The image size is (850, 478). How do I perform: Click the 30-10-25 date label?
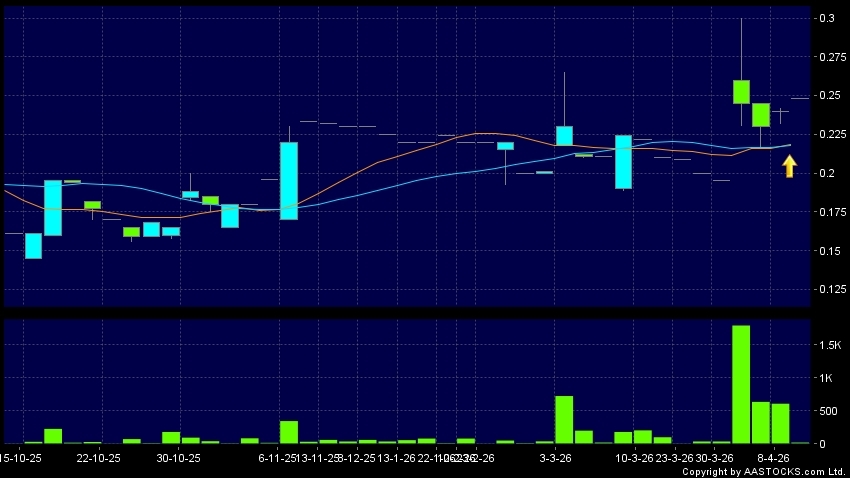coord(178,457)
